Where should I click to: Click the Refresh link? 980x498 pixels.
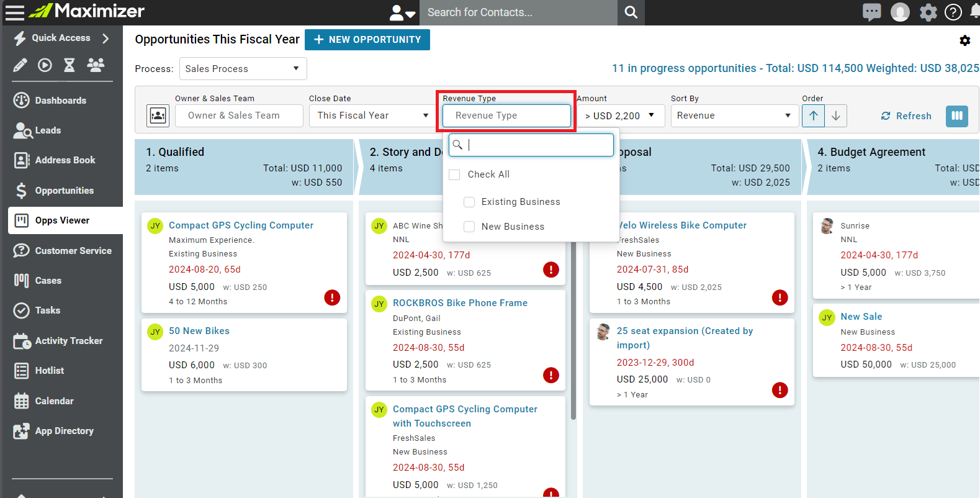click(x=906, y=116)
